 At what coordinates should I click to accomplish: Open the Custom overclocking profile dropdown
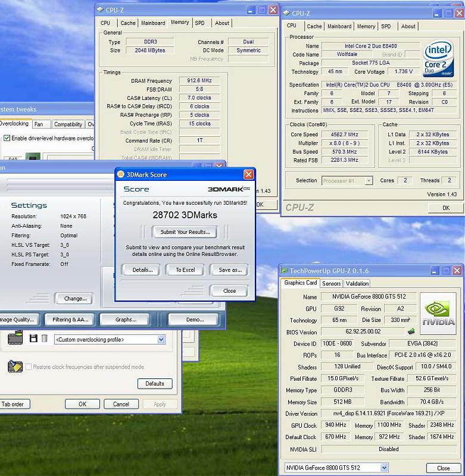click(161, 339)
